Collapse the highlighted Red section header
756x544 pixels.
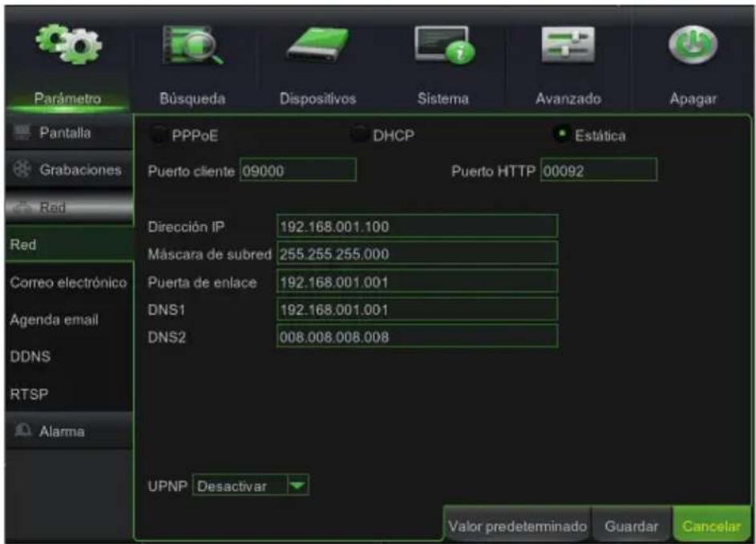[69, 208]
